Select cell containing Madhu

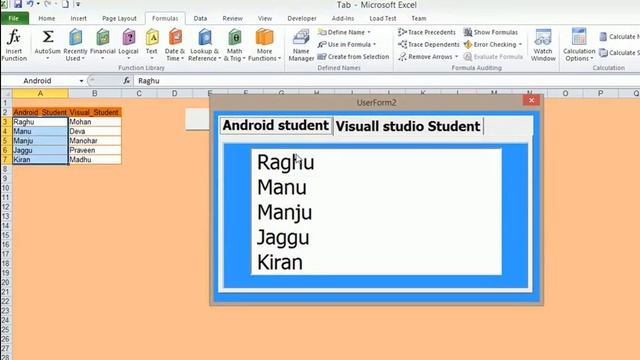point(95,159)
